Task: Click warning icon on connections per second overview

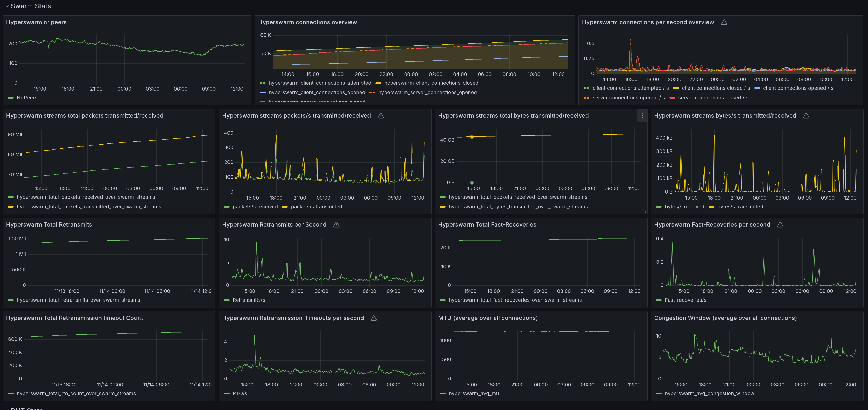Action: pyautogui.click(x=724, y=22)
